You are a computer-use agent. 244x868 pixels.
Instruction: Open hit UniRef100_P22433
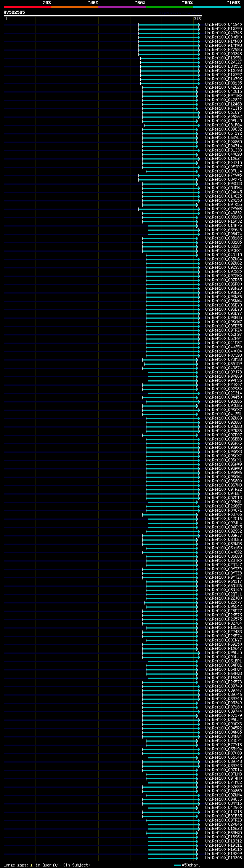click(x=223, y=632)
